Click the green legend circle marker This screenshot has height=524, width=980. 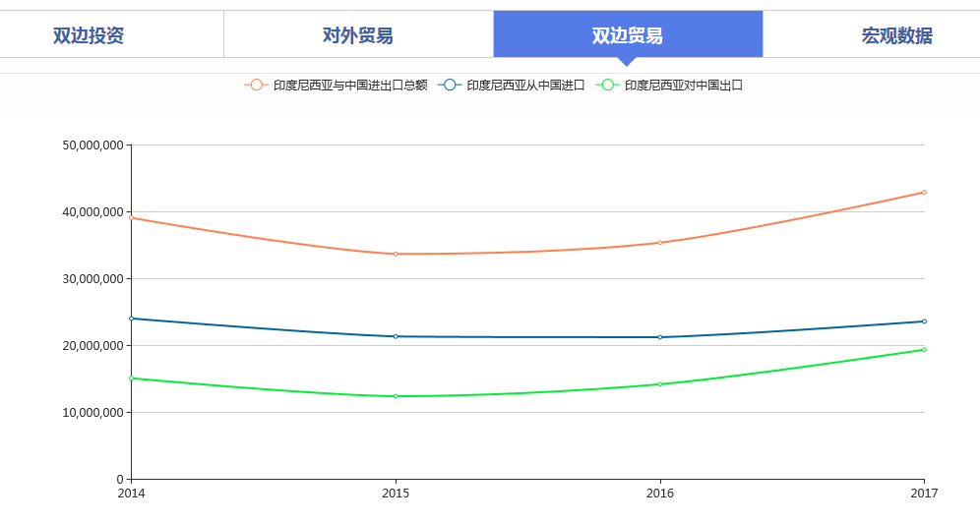(x=608, y=86)
